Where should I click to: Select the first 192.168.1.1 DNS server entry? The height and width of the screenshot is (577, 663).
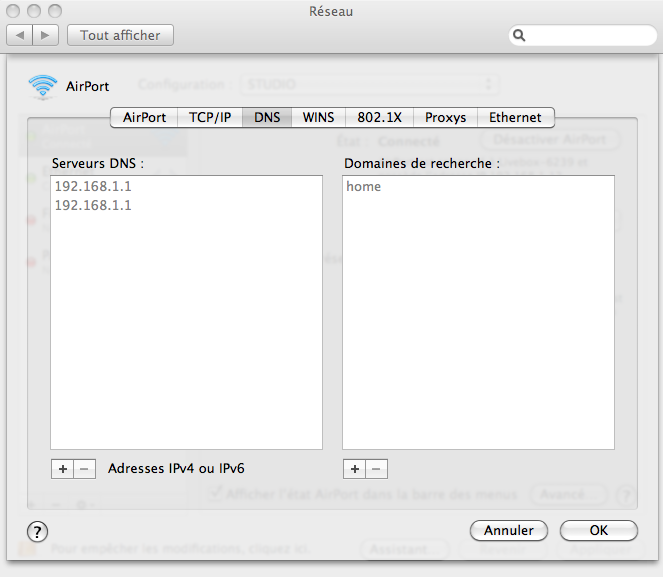point(93,186)
